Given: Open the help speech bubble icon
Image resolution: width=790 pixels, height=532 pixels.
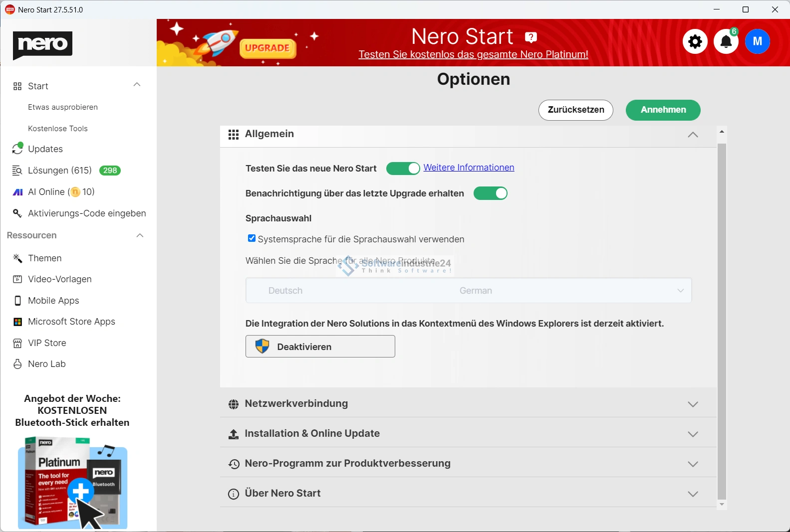Looking at the screenshot, I should pos(531,37).
